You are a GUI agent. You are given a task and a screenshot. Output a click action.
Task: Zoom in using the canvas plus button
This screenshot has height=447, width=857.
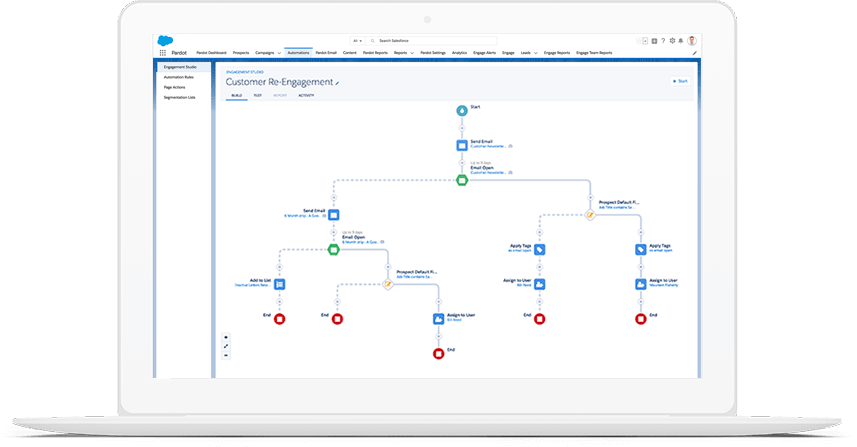[226, 336]
